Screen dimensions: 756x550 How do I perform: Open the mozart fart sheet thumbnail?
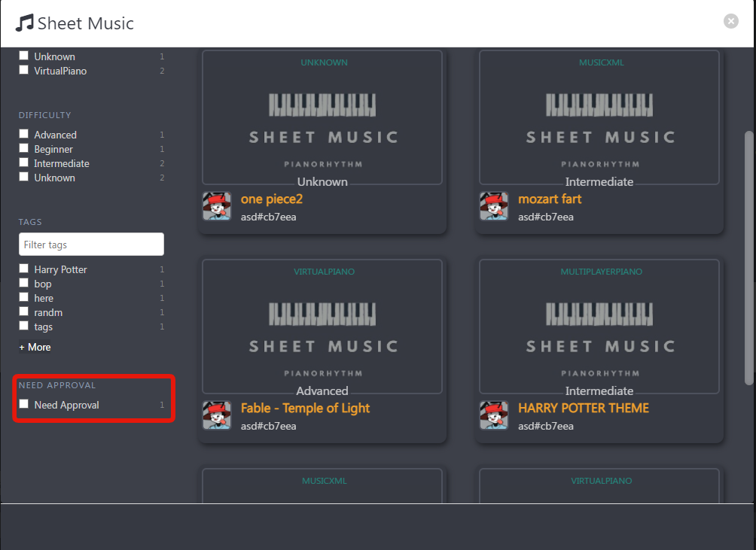click(599, 117)
